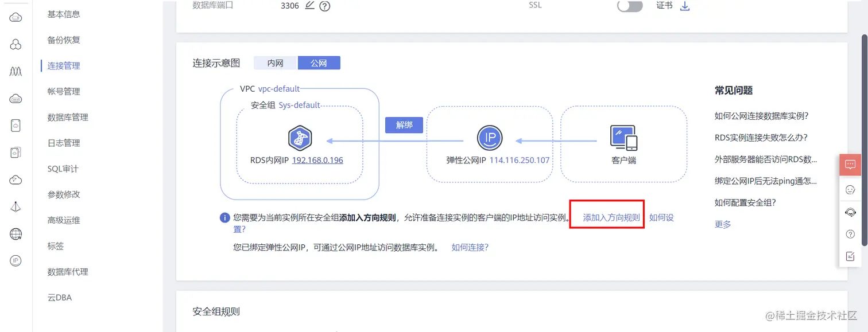Click the RDS database hexagon icon in the diagram
This screenshot has height=332, width=868.
click(x=300, y=138)
